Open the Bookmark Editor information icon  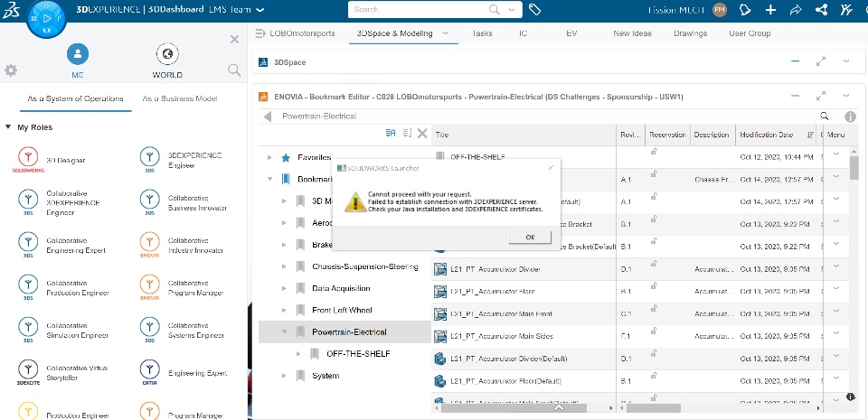pos(850,117)
